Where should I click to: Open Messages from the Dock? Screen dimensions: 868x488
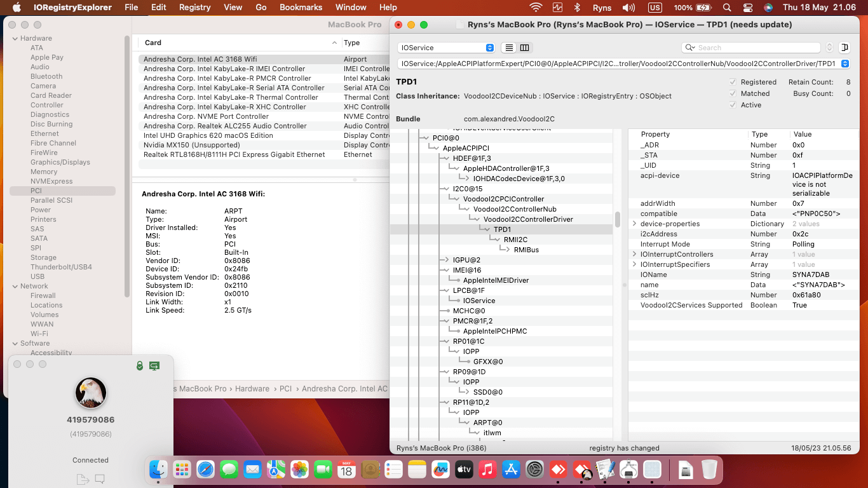click(x=229, y=470)
